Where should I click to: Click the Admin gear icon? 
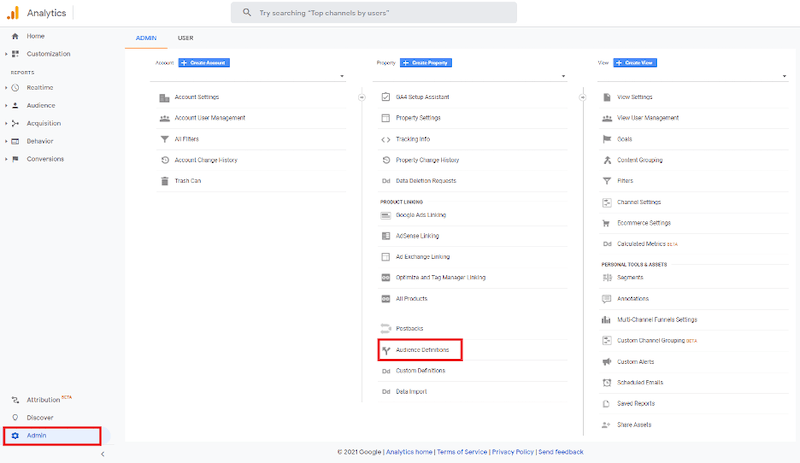(x=15, y=435)
